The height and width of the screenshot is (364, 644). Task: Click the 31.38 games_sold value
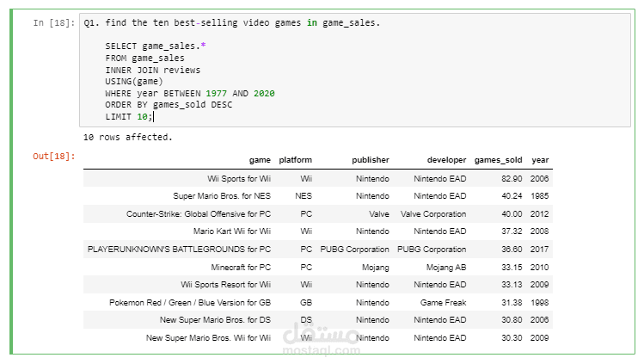click(512, 303)
